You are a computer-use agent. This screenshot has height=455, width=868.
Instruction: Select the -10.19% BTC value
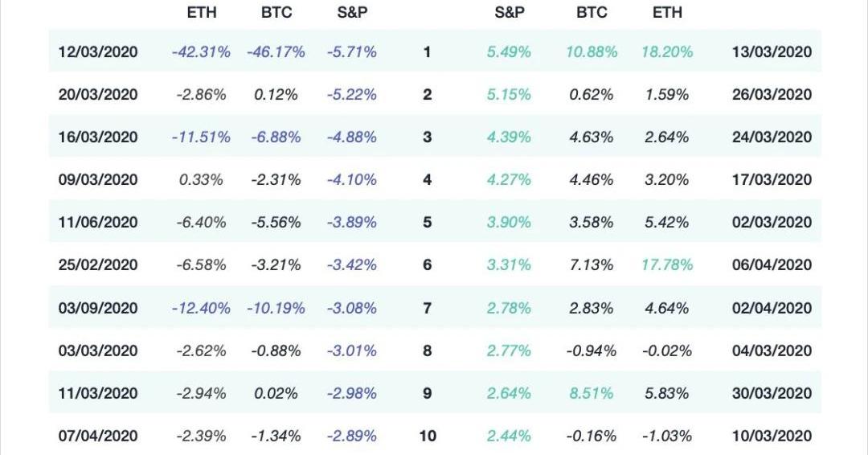pos(276,309)
